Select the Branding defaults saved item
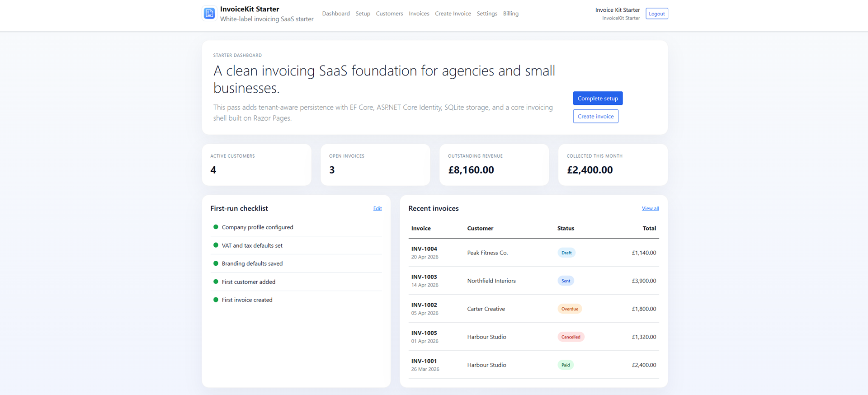 296,263
